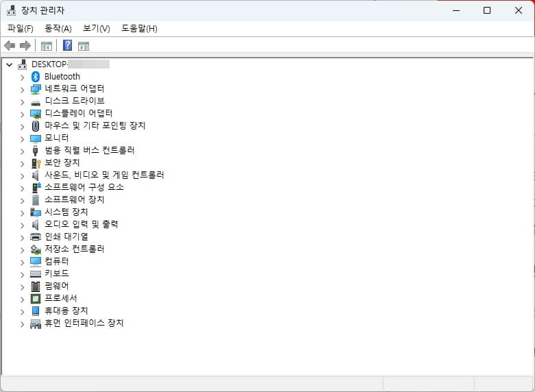
Task: Select the 마우스 및 기타 포인팅 장치 label
Action: point(95,125)
